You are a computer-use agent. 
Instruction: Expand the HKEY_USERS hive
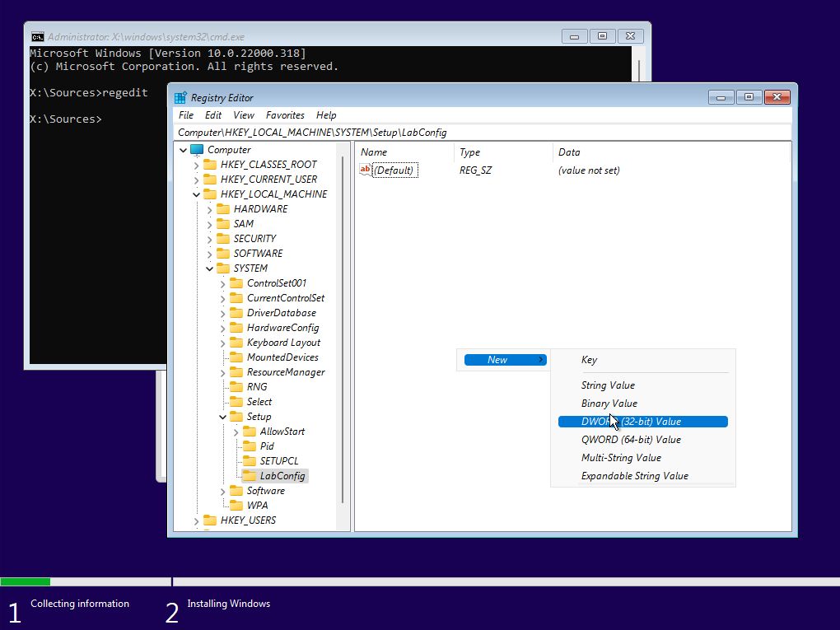(196, 520)
